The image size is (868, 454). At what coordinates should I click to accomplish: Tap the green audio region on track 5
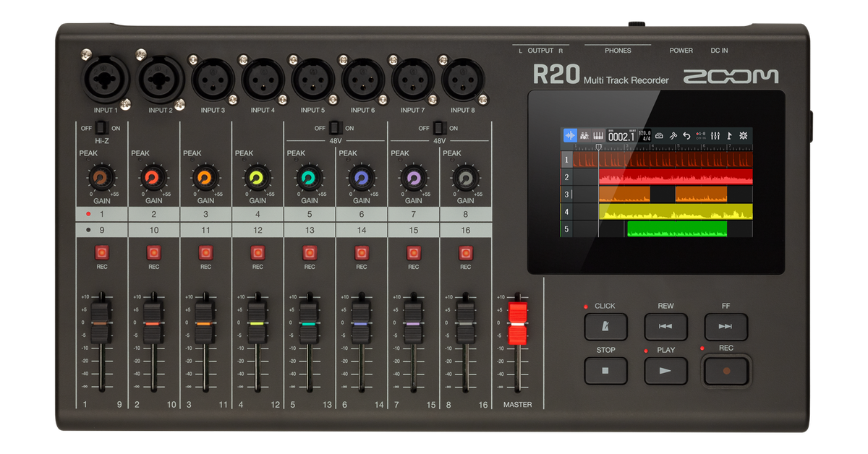coord(677,229)
